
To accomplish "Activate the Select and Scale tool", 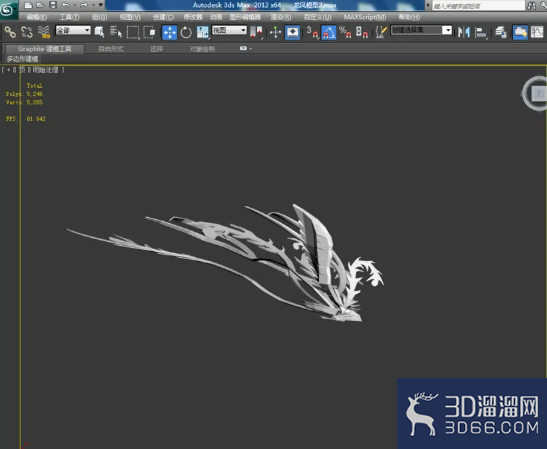I will click(x=202, y=32).
